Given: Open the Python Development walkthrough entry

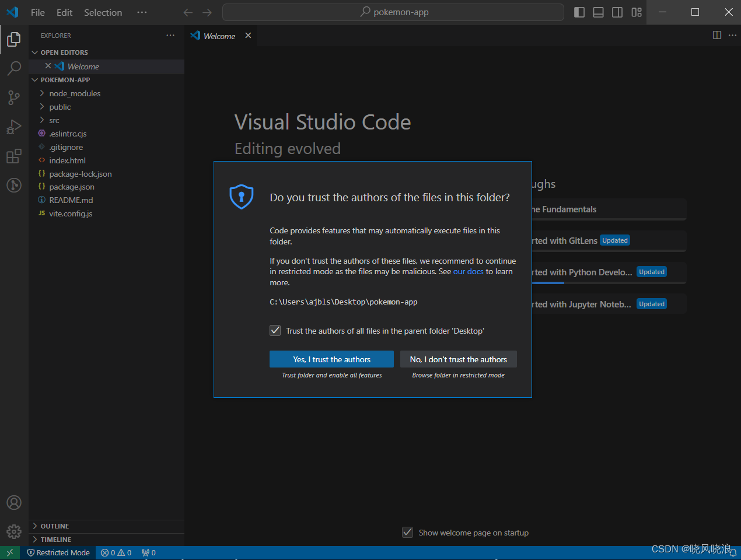Looking at the screenshot, I should (x=609, y=272).
